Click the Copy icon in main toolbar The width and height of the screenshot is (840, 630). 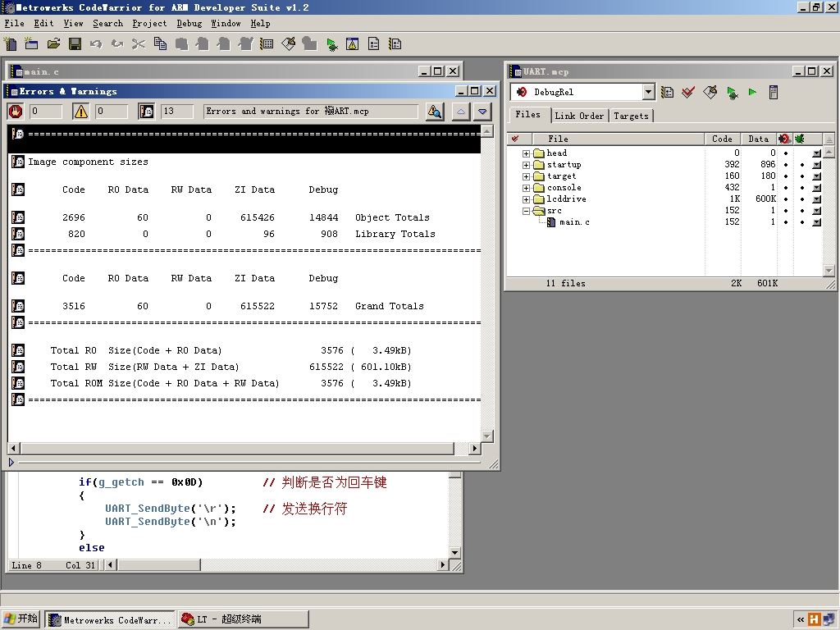[x=160, y=44]
